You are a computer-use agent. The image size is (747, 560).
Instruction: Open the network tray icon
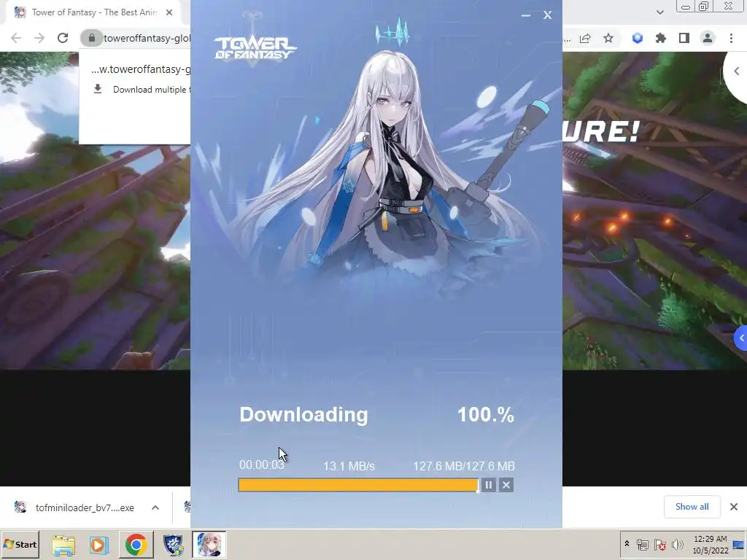pos(643,544)
